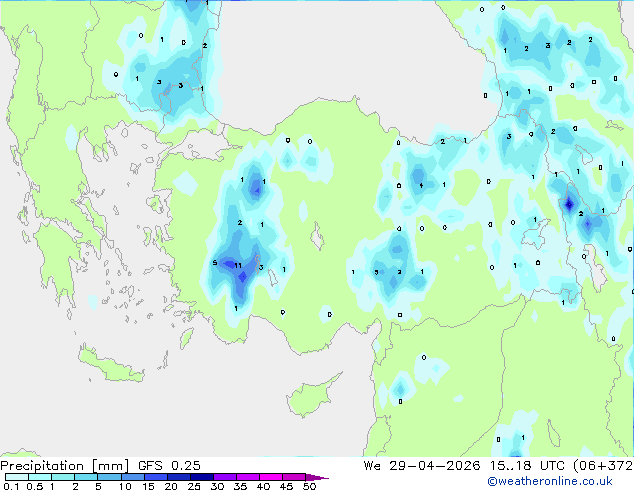This screenshot has width=634, height=490.
Task: Click the 'GFS 0.25' model label
Action: [169, 465]
